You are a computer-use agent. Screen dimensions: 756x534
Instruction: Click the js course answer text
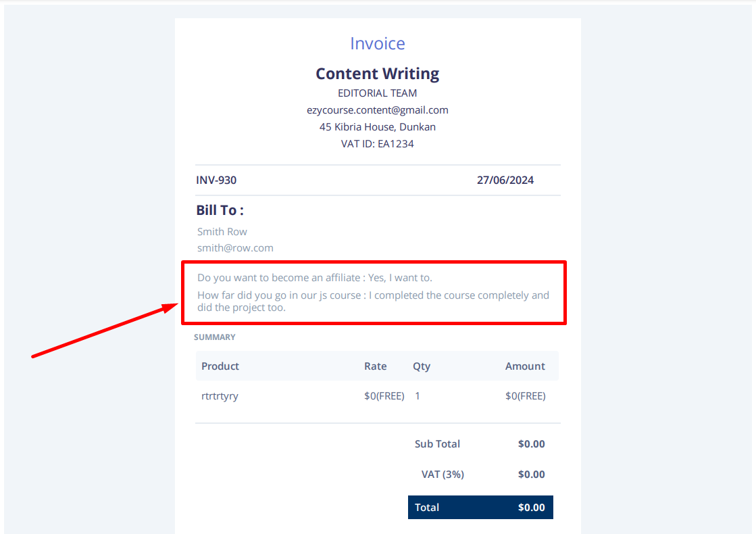click(373, 301)
